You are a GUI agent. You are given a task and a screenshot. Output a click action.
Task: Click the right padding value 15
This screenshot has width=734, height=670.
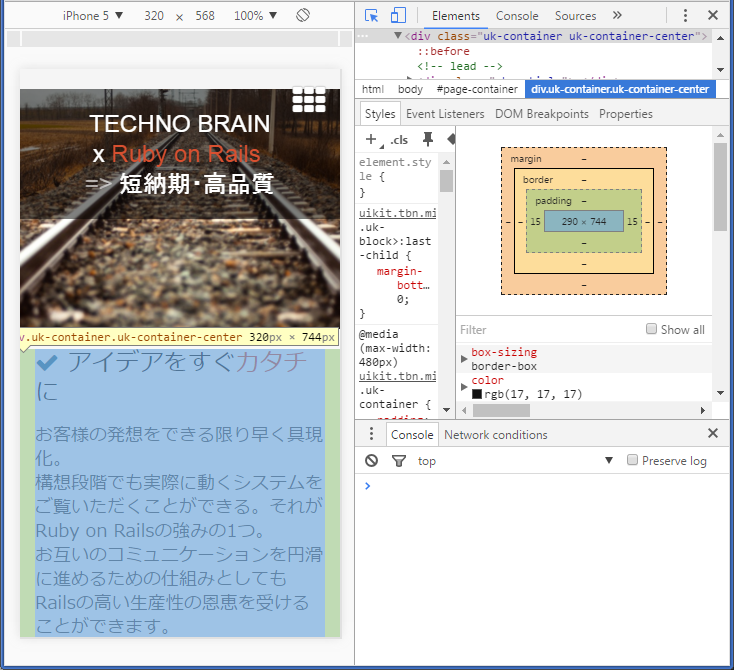tap(632, 221)
